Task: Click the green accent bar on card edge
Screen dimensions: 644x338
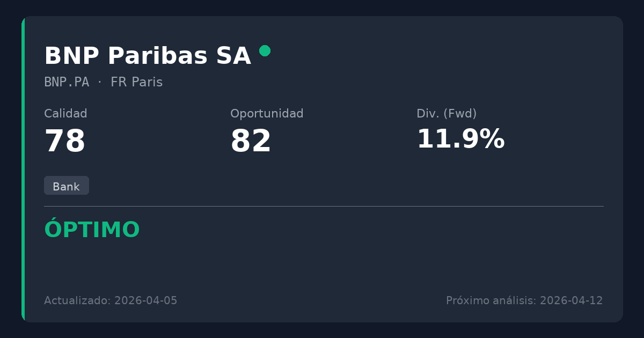Action: [x=23, y=169]
